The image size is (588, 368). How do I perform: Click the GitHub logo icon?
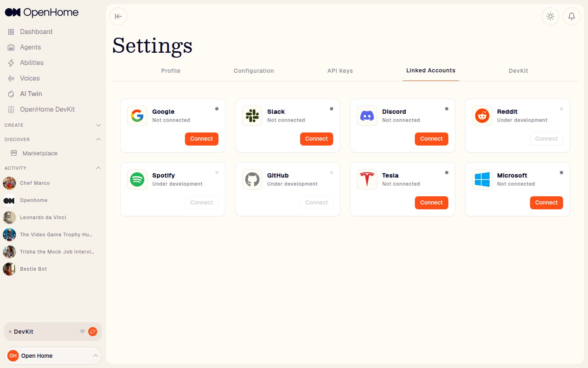pyautogui.click(x=252, y=180)
